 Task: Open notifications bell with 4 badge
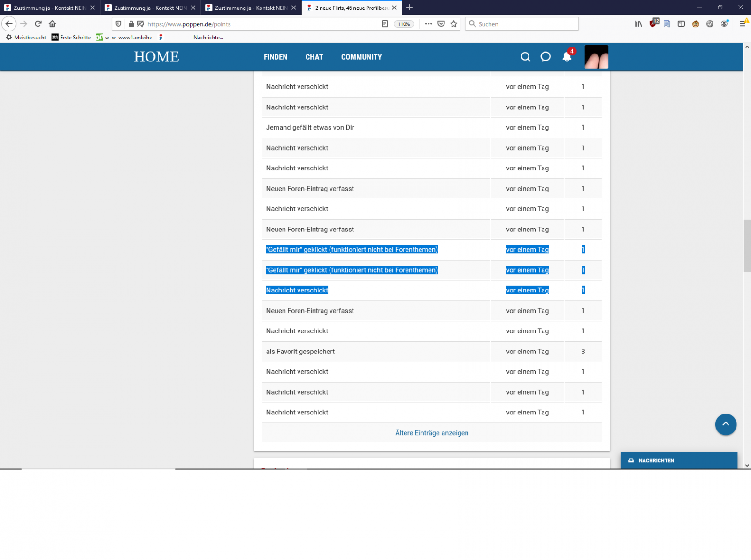[x=567, y=57]
